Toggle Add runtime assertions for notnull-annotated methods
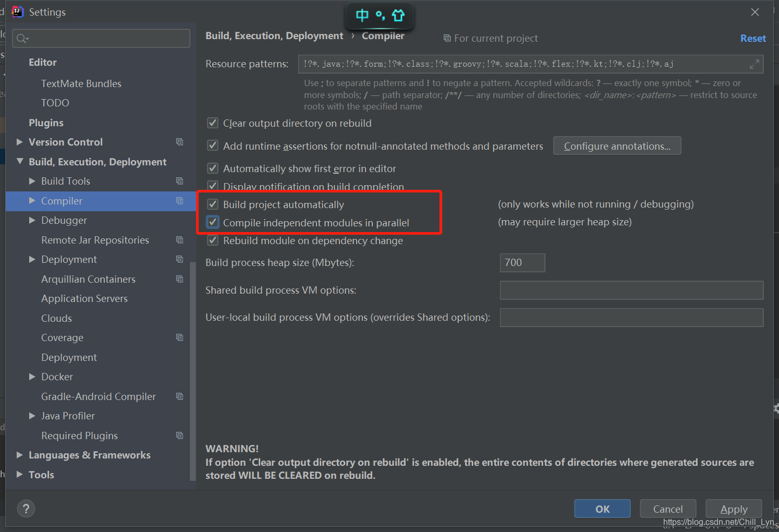The image size is (779, 532). 213,146
